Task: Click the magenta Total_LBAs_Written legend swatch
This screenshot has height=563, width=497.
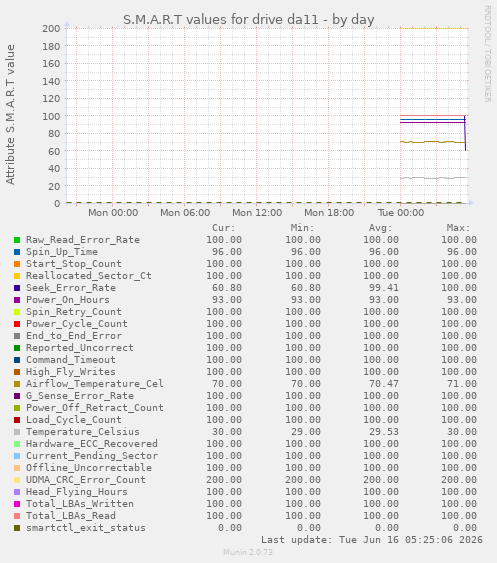Action: pyautogui.click(x=17, y=504)
